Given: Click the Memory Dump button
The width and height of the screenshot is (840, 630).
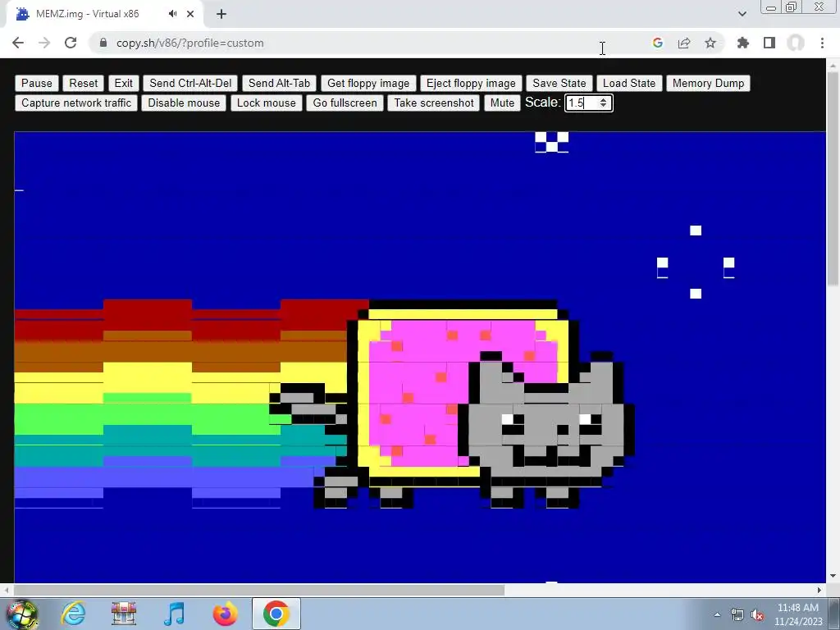Looking at the screenshot, I should (708, 83).
